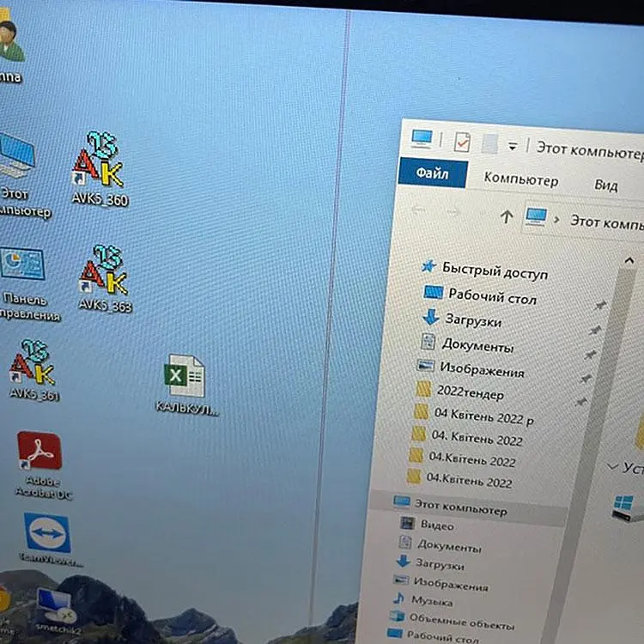Open the smetchik2 desktop shortcut
The width and height of the screenshot is (644, 644).
pos(57,612)
